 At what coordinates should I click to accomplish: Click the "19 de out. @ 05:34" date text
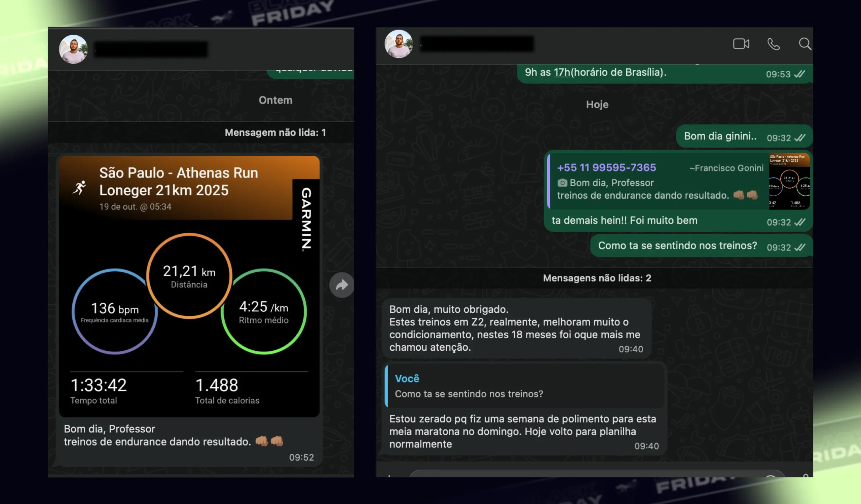point(135,206)
